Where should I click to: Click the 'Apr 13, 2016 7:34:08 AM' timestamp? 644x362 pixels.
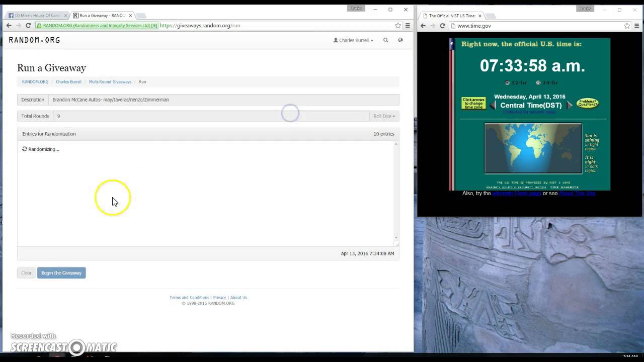[x=367, y=254]
